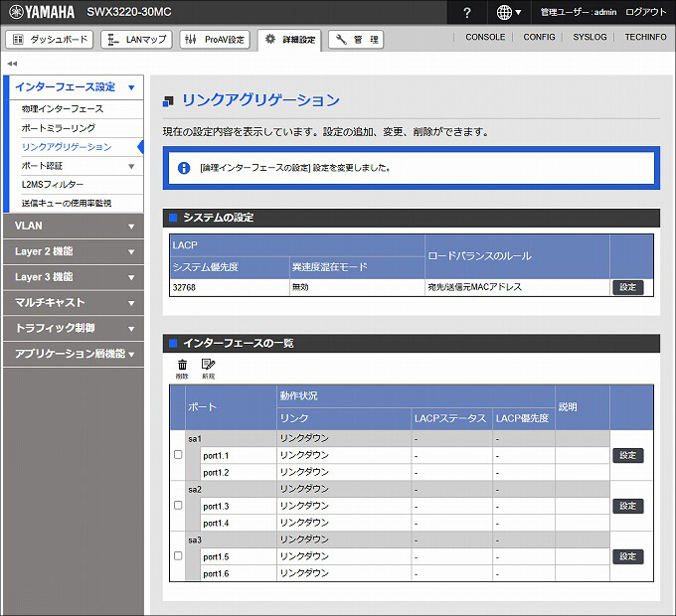
Task: Check the sa2 row checkbox
Action: (x=178, y=506)
